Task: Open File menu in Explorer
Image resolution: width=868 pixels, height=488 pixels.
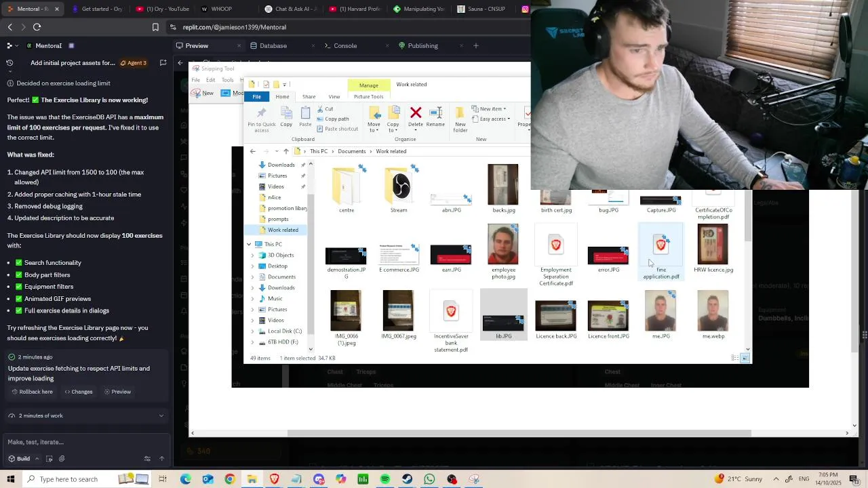Action: click(x=257, y=97)
